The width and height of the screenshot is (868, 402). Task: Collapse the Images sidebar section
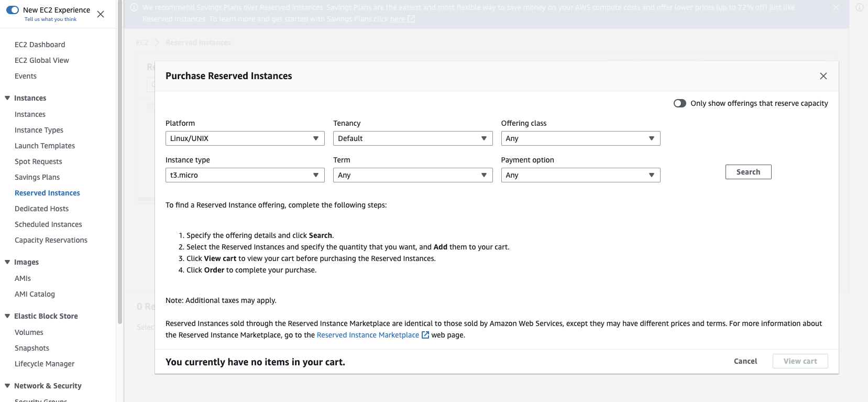(x=7, y=262)
